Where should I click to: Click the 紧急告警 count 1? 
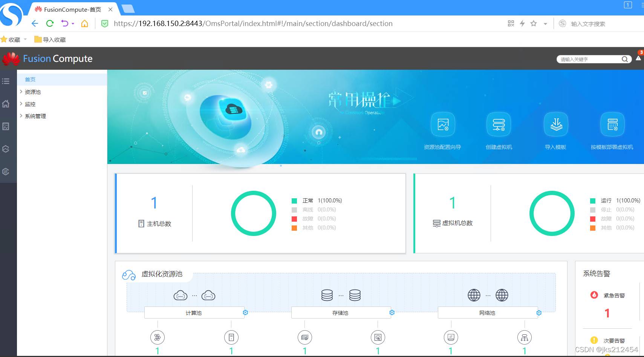point(607,313)
